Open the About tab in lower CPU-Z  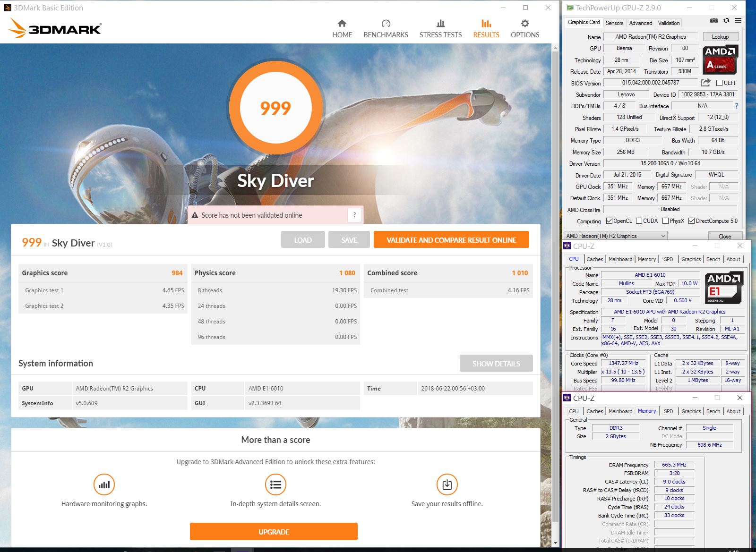pyautogui.click(x=733, y=411)
